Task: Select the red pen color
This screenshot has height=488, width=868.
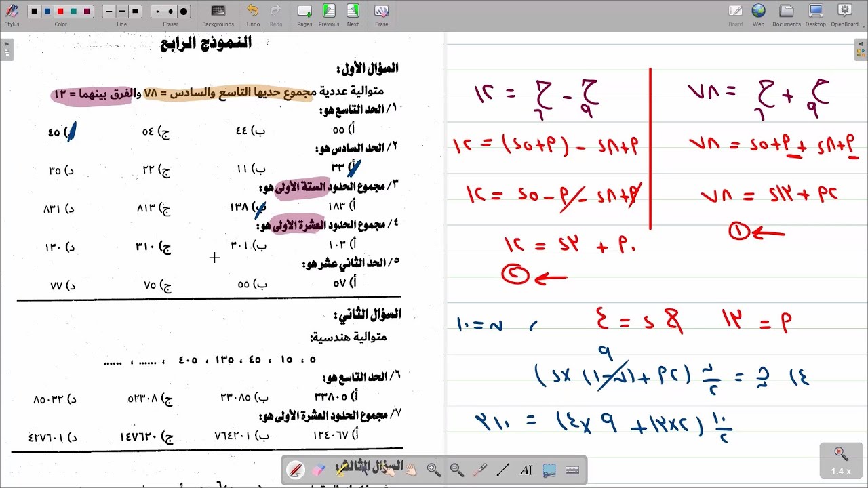Action: [60, 12]
